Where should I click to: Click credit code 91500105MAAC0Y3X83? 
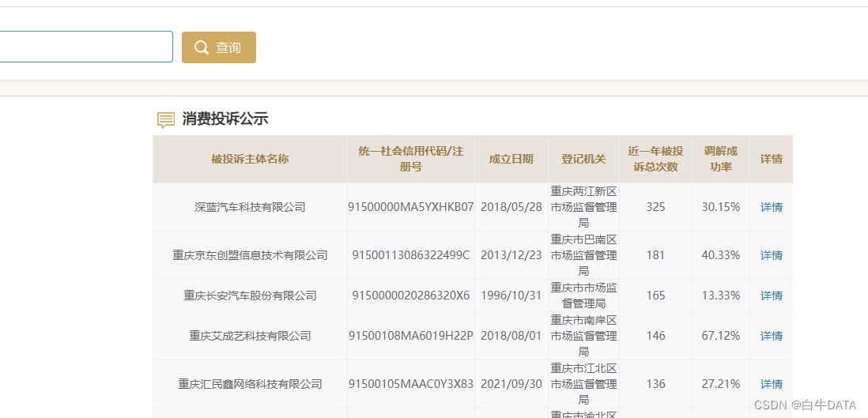click(411, 384)
